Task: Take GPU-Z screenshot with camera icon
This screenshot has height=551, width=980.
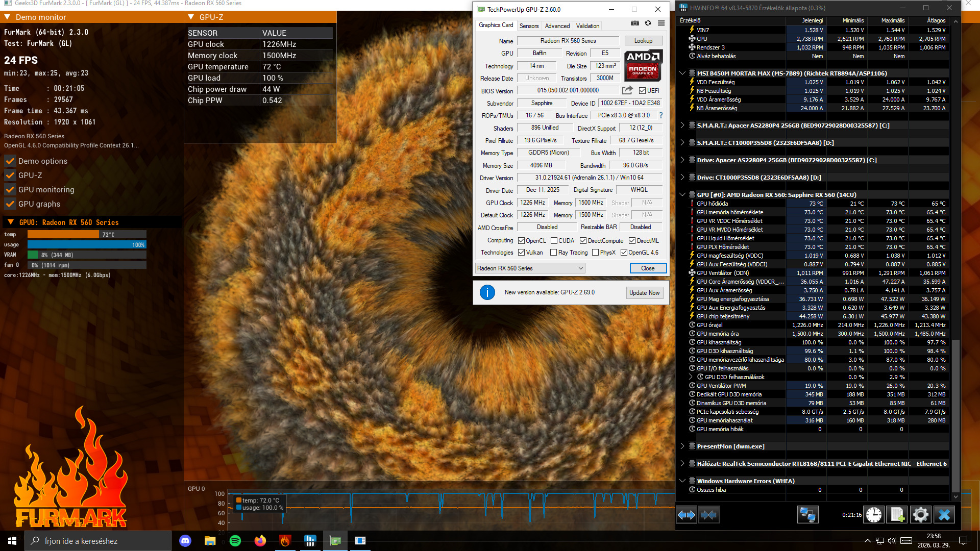Action: pyautogui.click(x=634, y=23)
